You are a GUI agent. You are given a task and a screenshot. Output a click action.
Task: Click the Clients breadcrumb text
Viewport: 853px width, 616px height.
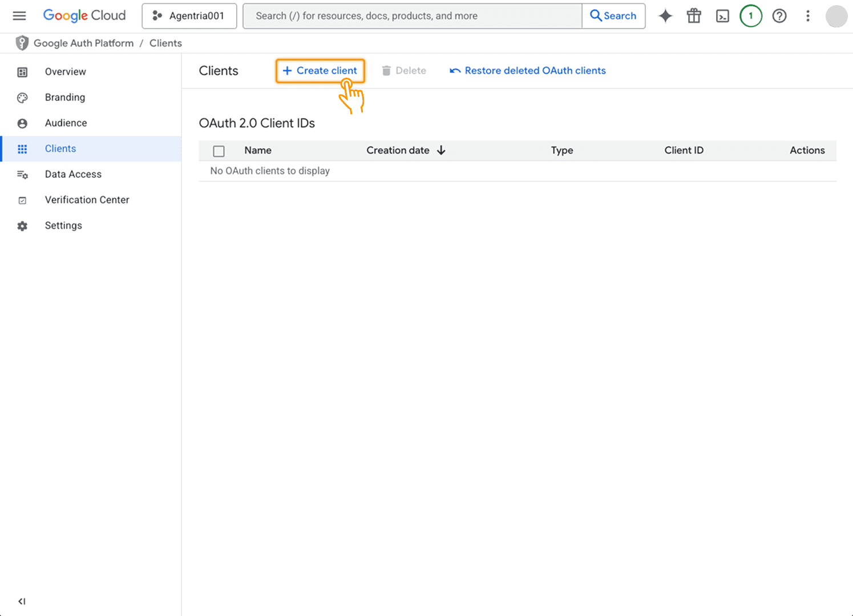click(x=165, y=43)
